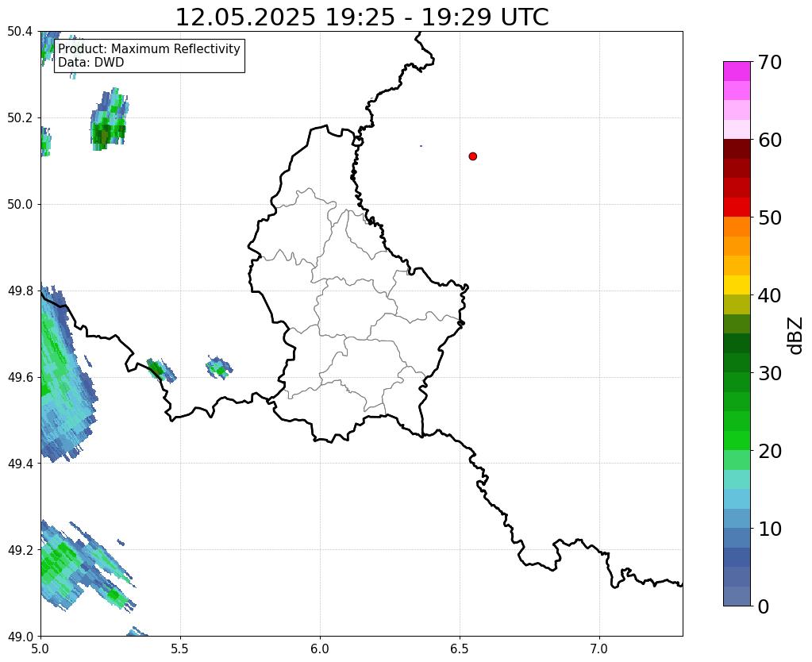Click the small radar echo near 5.65 longitude

point(219,368)
